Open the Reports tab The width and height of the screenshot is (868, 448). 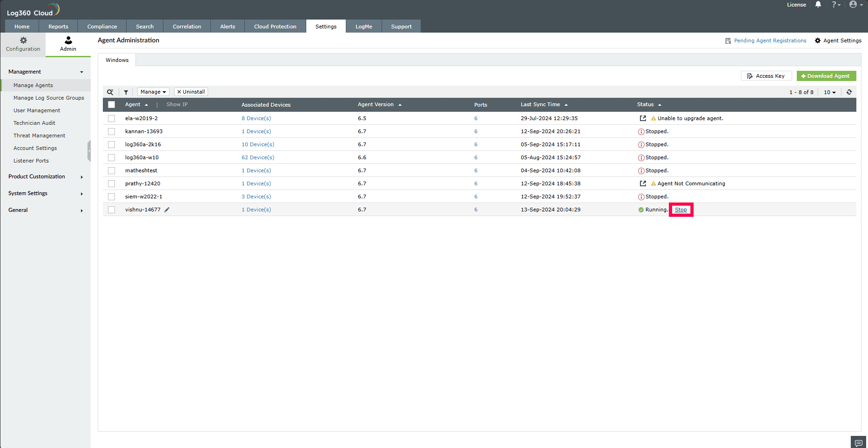[58, 27]
